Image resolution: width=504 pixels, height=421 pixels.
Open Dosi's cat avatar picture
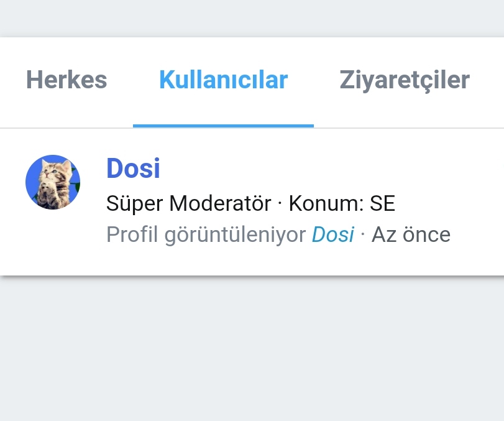click(x=53, y=182)
